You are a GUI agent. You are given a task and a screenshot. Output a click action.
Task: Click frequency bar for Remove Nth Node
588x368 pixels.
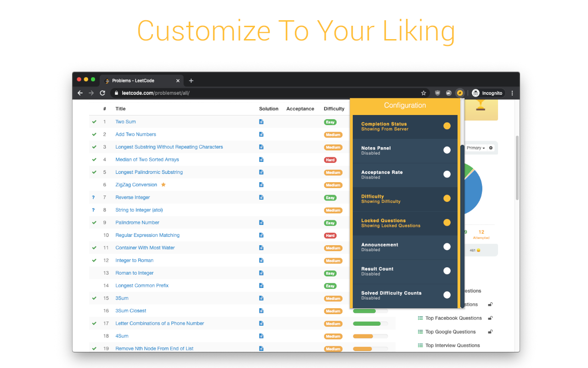(x=370, y=349)
